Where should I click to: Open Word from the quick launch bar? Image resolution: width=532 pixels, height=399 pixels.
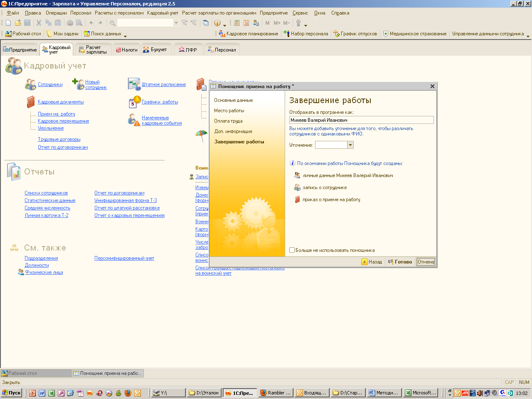pyautogui.click(x=42, y=393)
